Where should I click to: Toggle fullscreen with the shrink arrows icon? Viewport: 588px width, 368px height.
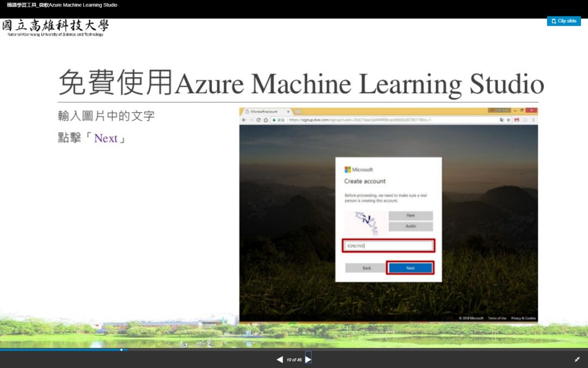(x=577, y=359)
